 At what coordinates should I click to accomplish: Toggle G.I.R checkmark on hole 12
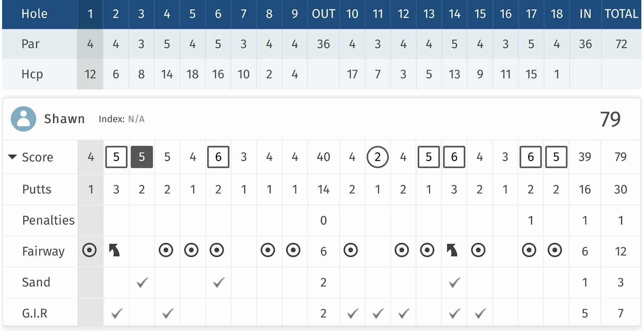(403, 313)
